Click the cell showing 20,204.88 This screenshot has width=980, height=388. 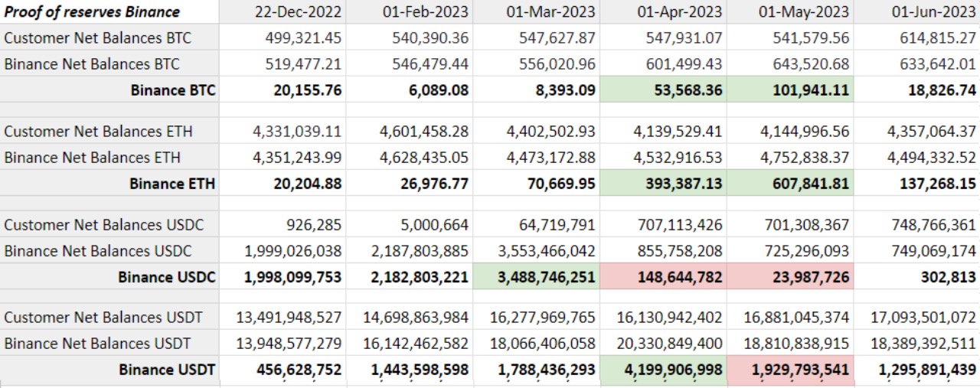(x=282, y=184)
